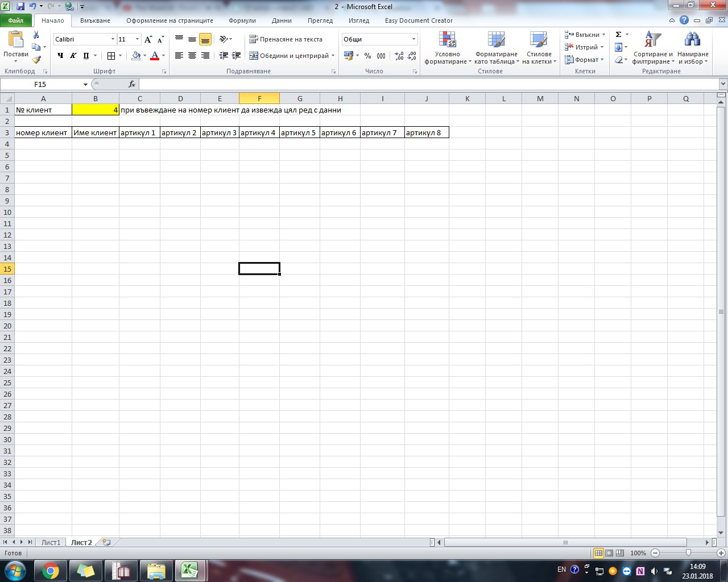Click the AutoSum sigma icon

(619, 35)
